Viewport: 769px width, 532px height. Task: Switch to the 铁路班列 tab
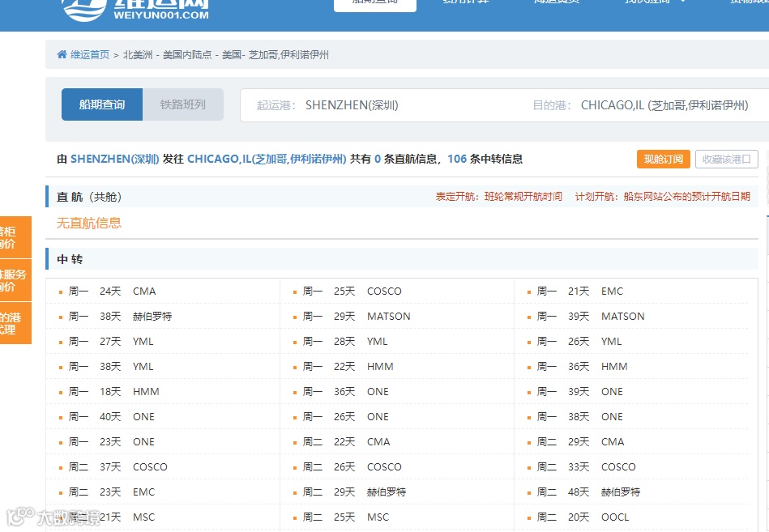[183, 104]
